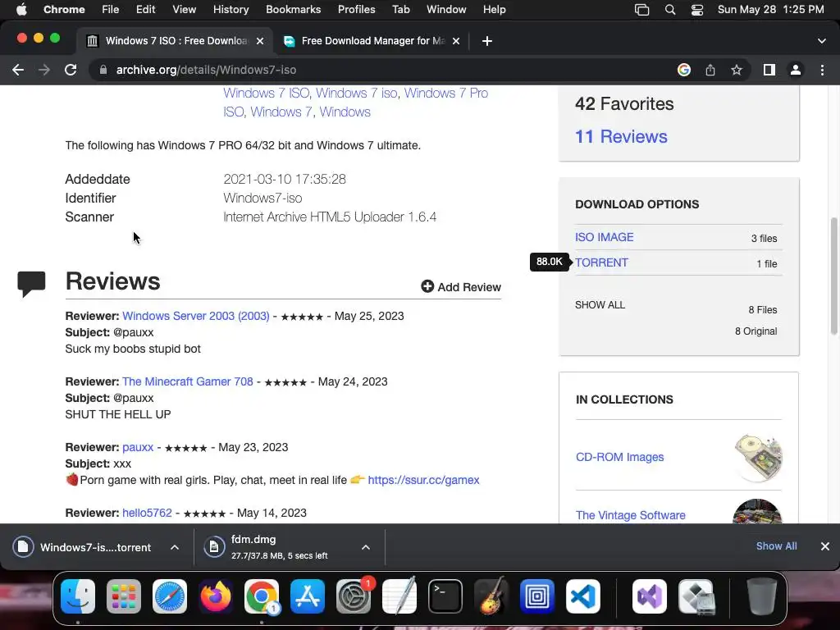Viewport: 840px width, 630px height.
Task: Launch Safari from the Dock
Action: click(x=170, y=596)
